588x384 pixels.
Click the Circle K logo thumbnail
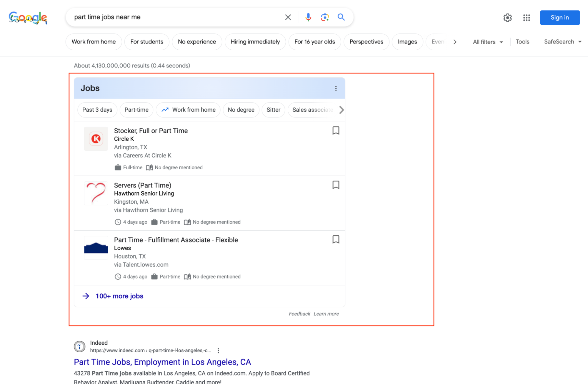pyautogui.click(x=96, y=139)
